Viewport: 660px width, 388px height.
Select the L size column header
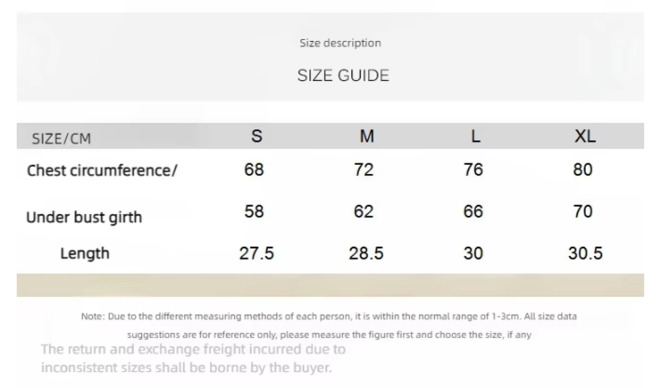point(475,136)
